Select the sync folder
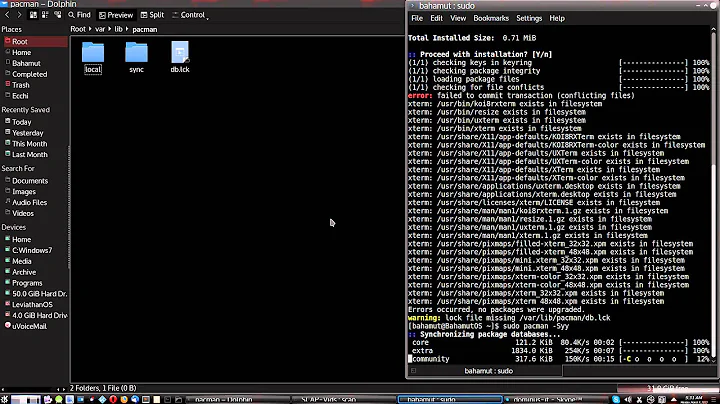The image size is (720, 404). (136, 57)
